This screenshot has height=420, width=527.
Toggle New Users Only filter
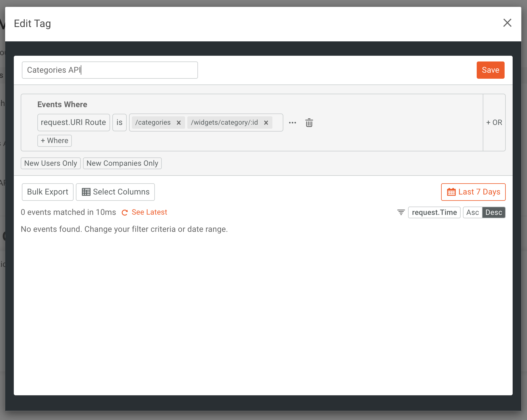51,163
